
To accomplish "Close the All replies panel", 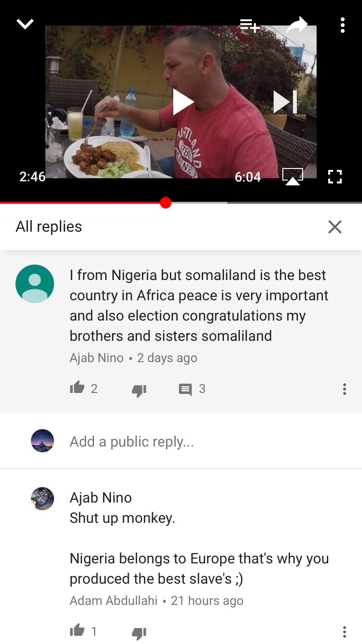I will pos(335,227).
